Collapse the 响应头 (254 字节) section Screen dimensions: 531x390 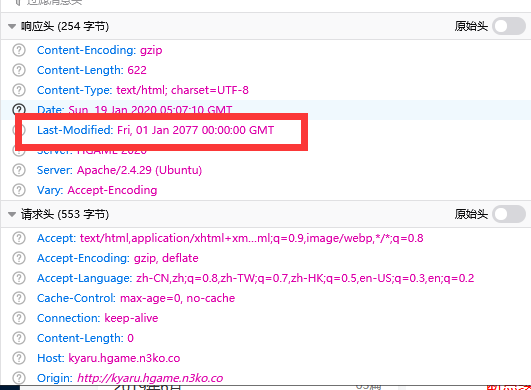tap(12, 26)
